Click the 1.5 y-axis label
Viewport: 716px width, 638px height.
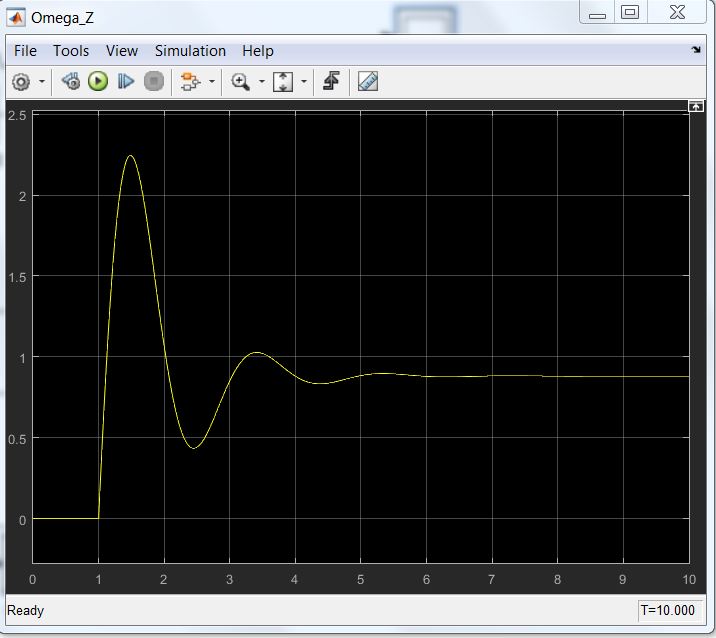(x=17, y=277)
